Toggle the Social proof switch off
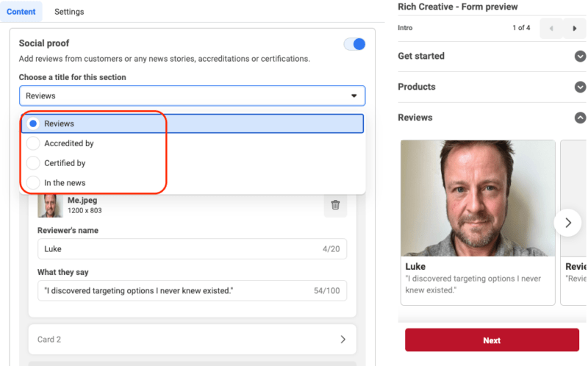588x366 pixels. 354,44
